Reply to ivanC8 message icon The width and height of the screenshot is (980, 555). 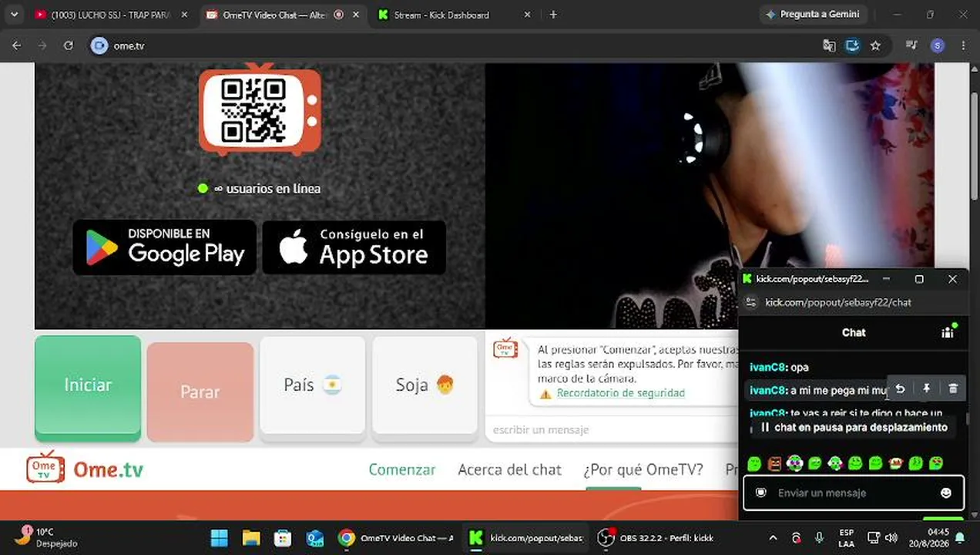tap(900, 388)
